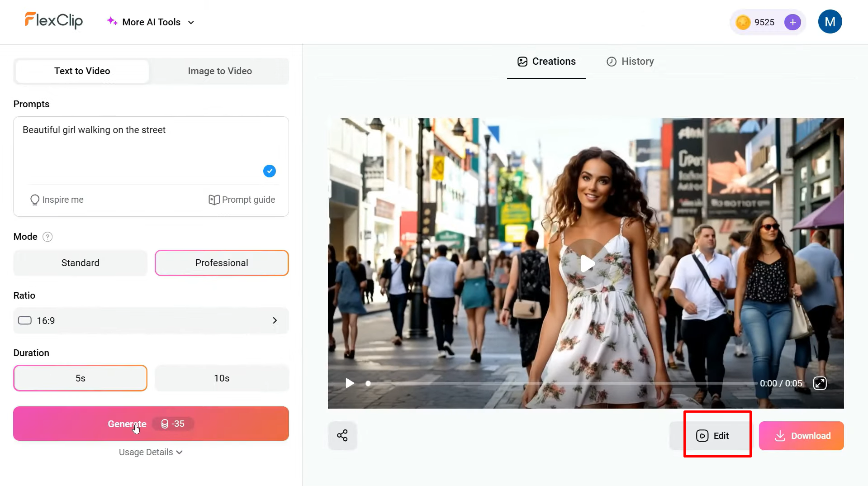868x486 pixels.
Task: Click the share icon below the video
Action: point(342,435)
